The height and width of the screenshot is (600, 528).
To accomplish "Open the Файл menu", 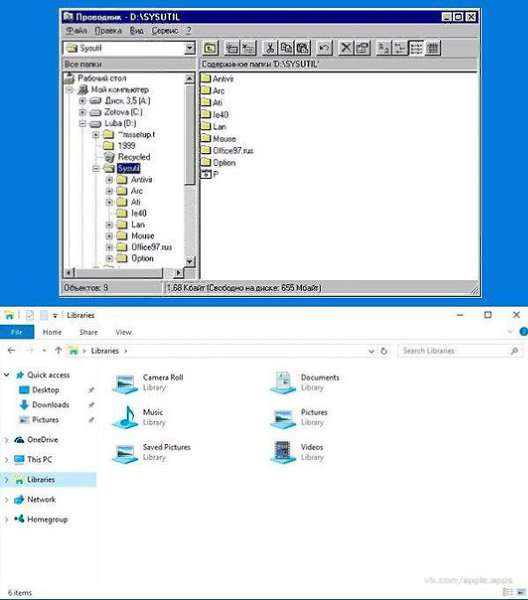I will tap(76, 31).
